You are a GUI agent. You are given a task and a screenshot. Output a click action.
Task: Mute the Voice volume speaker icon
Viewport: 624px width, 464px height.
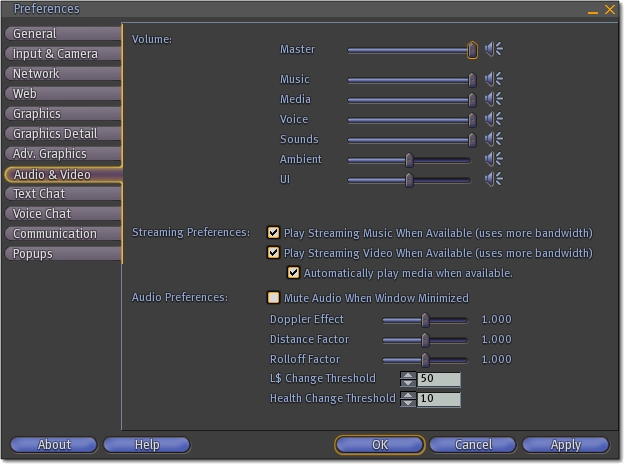tap(493, 119)
